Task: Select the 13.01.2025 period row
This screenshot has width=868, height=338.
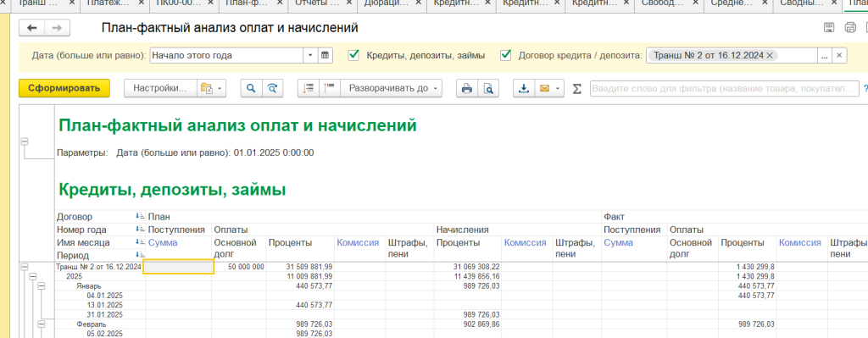Action: [104, 305]
